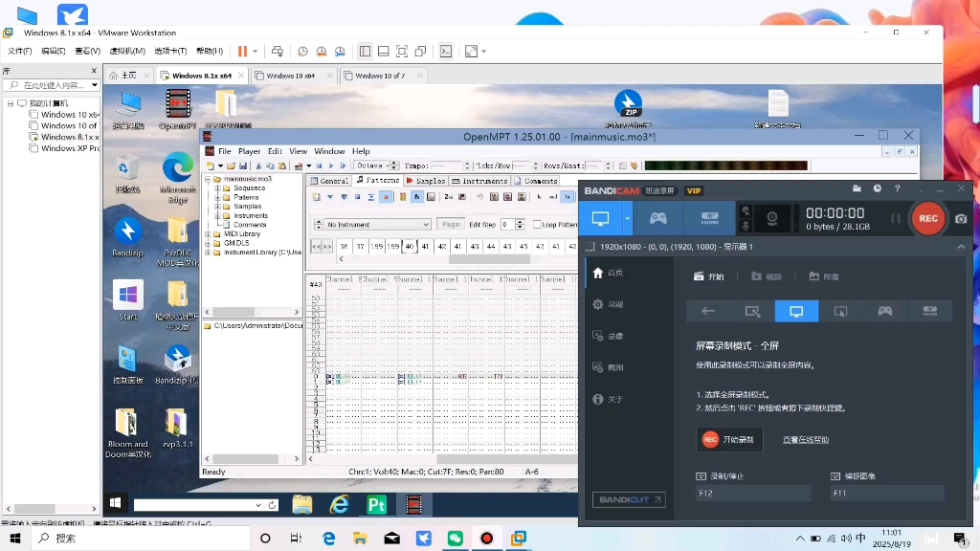Expand the GM.DLS node in OpenMPT tree
980x551 pixels.
pos(208,243)
